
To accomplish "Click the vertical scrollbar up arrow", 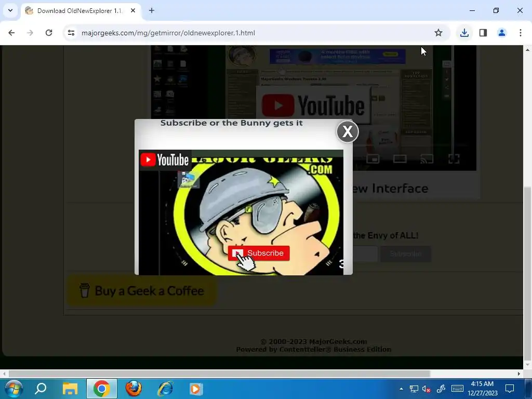I will pos(528,50).
